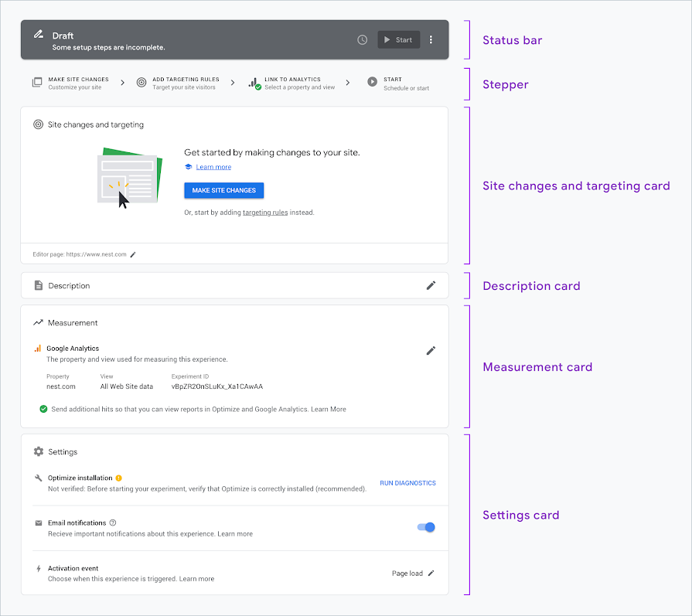The image size is (692, 616).
Task: Click the Measurement trend line icon
Action: 38,322
